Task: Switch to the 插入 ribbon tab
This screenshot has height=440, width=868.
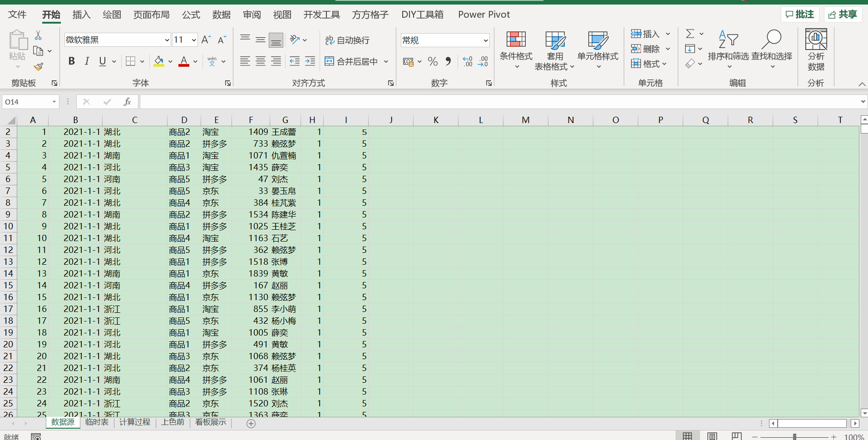Action: pos(81,15)
